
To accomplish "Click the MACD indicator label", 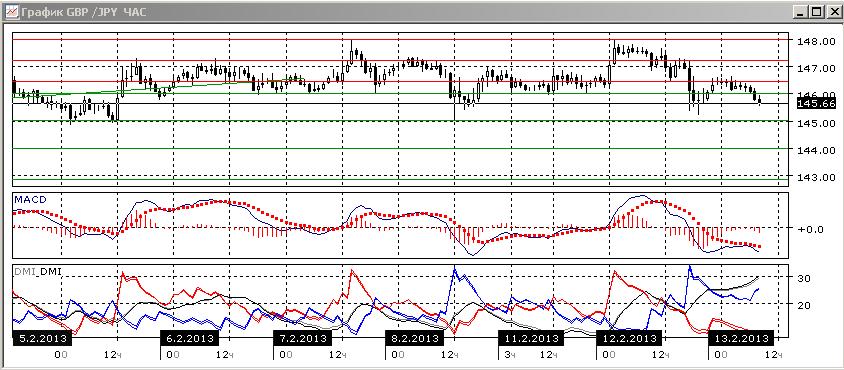I will pyautogui.click(x=30, y=200).
